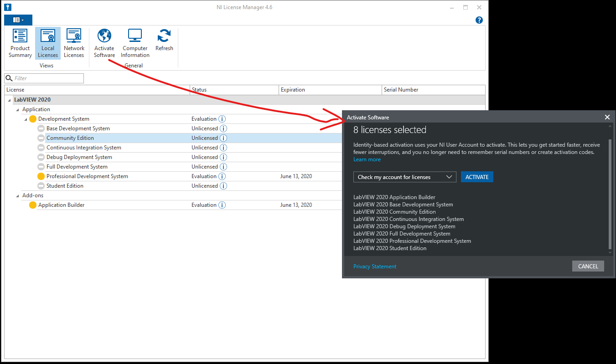Collapse the LabVIEW 2020 tree node
The width and height of the screenshot is (616, 364).
[x=10, y=100]
